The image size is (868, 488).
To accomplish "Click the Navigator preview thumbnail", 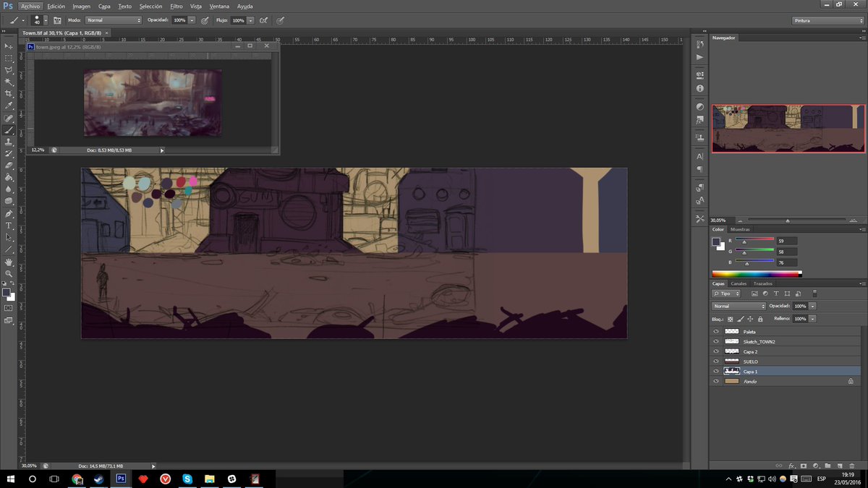I will pos(788,129).
